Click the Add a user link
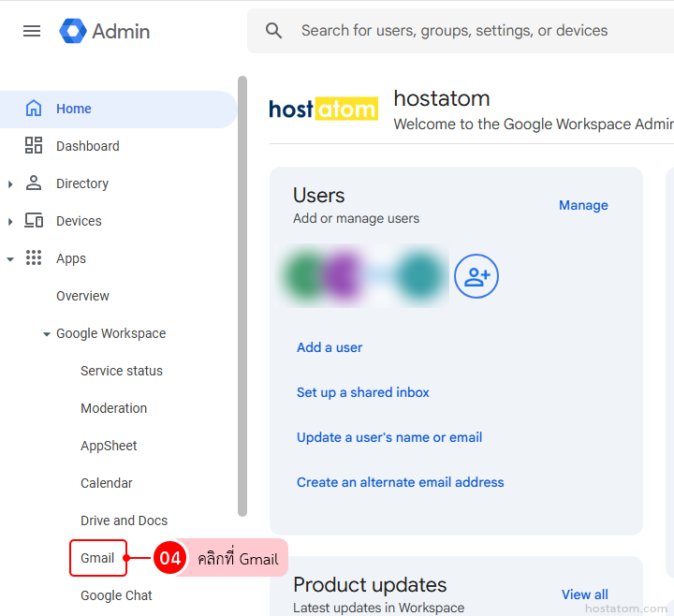This screenshot has width=674, height=616. coord(330,347)
